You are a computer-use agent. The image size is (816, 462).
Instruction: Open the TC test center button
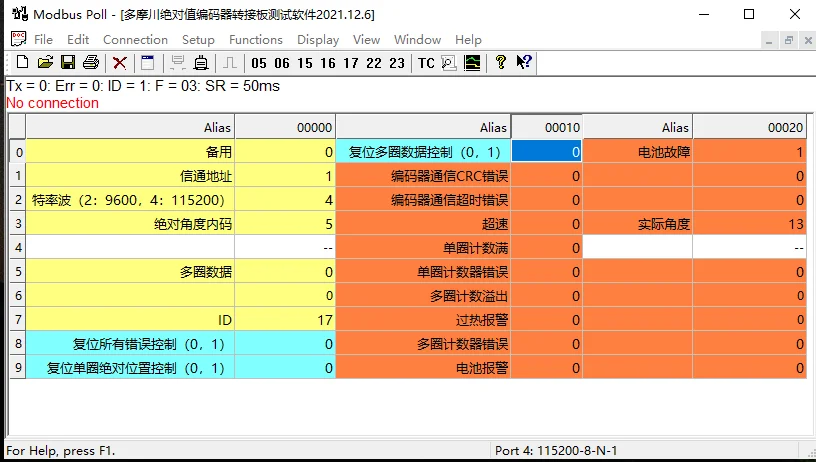click(426, 63)
